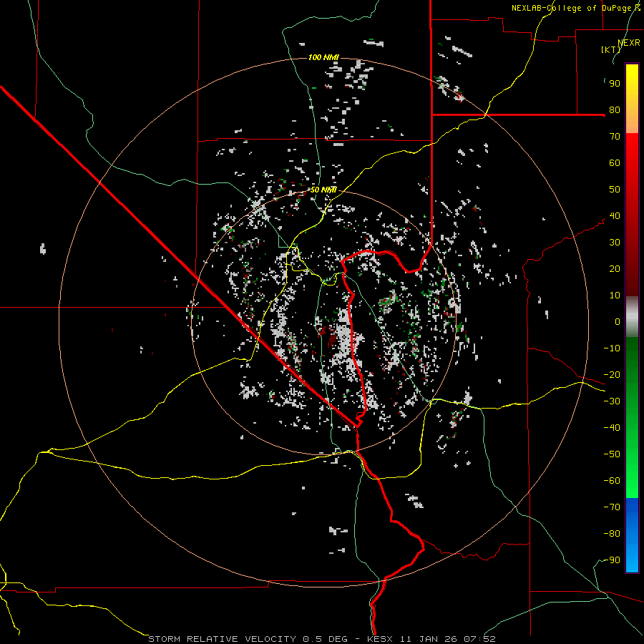The width and height of the screenshot is (644, 644).
Task: Pick the gray zero-velocity segment of color bar
Action: pos(632,317)
